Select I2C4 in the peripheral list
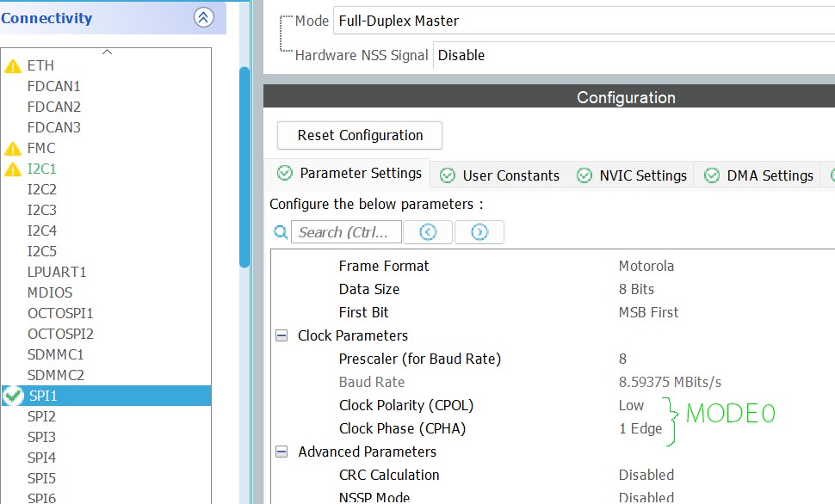This screenshot has height=504, width=835. coord(41,230)
